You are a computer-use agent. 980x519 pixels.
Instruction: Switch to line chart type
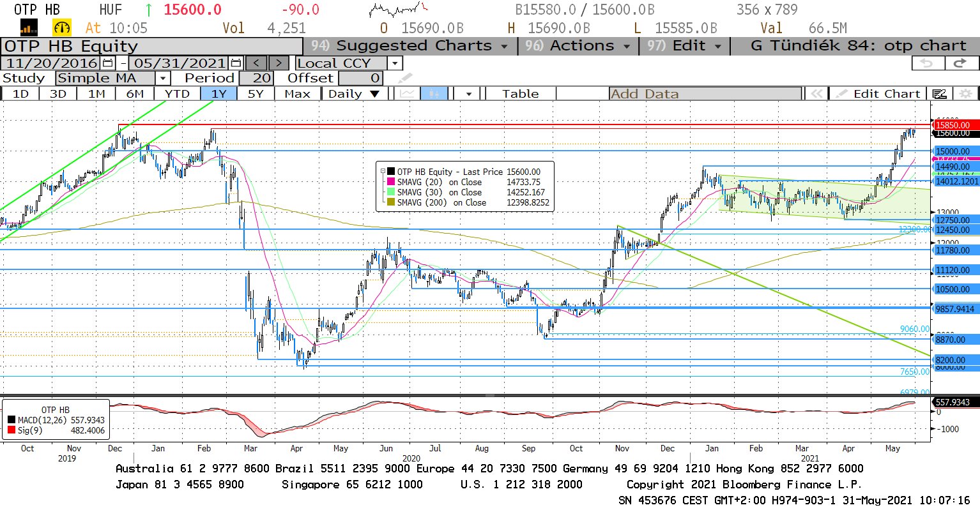[x=407, y=94]
